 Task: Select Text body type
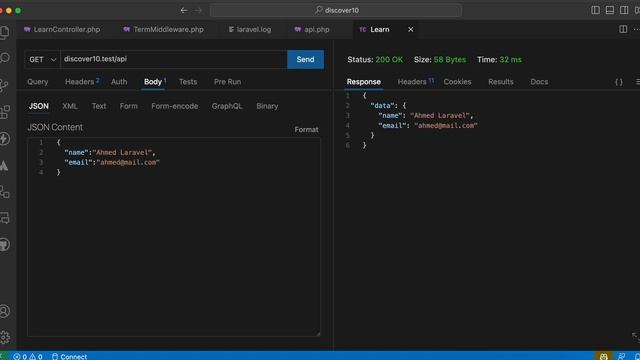[99, 106]
